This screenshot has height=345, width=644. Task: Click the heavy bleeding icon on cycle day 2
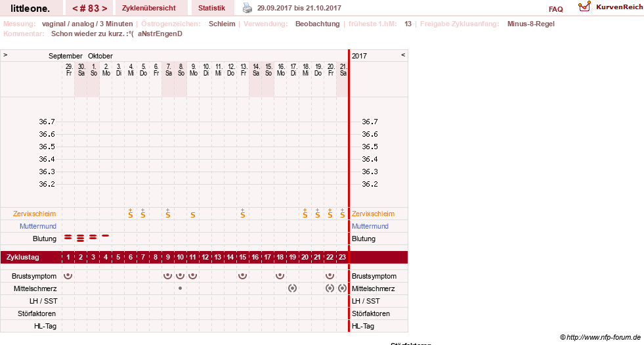(81, 238)
